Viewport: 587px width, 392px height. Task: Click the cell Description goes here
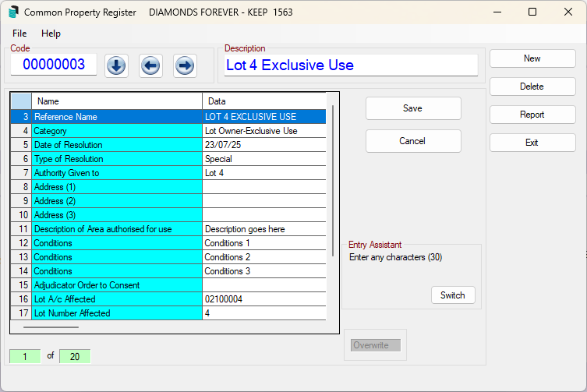coord(264,229)
